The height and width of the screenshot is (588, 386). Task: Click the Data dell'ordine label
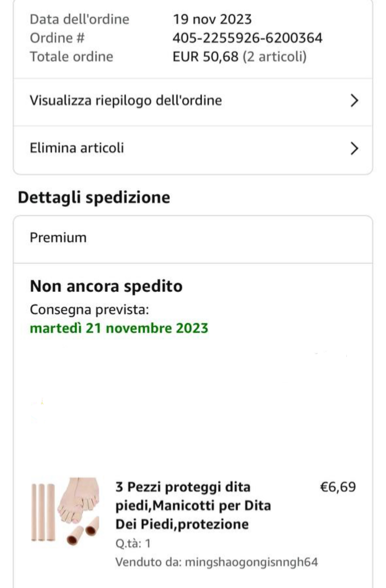[x=79, y=19]
